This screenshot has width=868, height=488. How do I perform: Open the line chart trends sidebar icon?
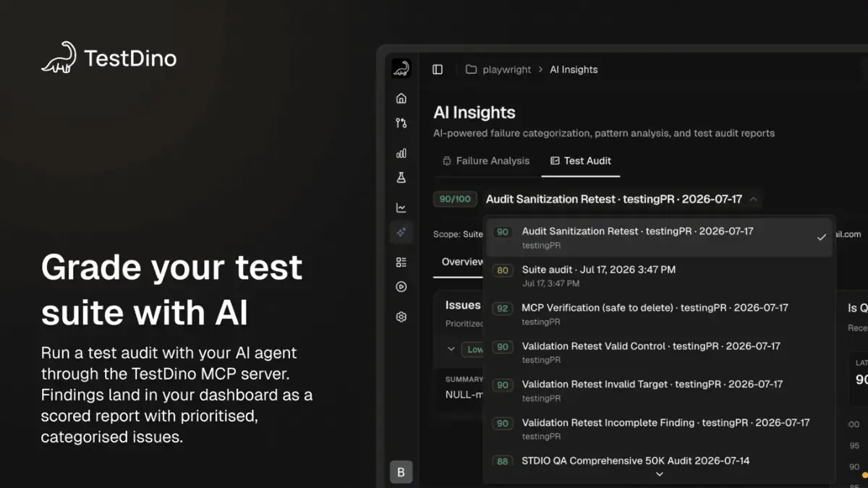click(x=401, y=208)
